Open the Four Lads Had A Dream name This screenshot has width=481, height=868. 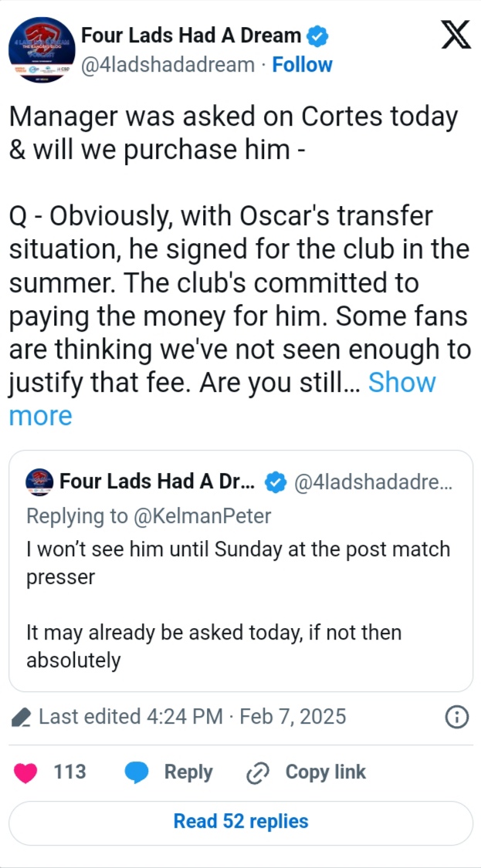pyautogui.click(x=191, y=35)
